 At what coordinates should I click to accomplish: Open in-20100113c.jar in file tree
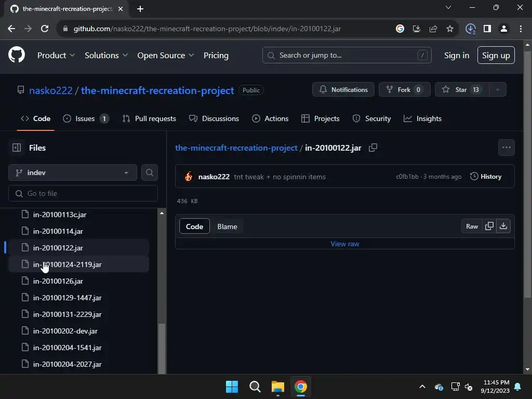(x=79, y=215)
